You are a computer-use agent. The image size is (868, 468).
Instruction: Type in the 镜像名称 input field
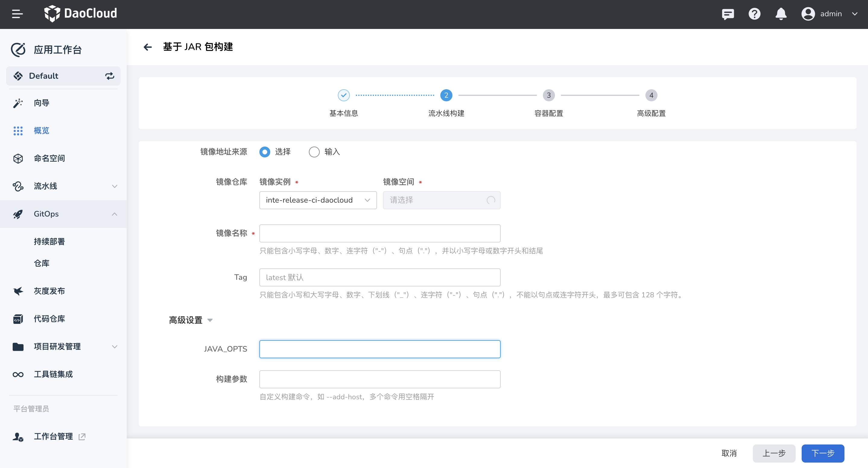(x=380, y=233)
